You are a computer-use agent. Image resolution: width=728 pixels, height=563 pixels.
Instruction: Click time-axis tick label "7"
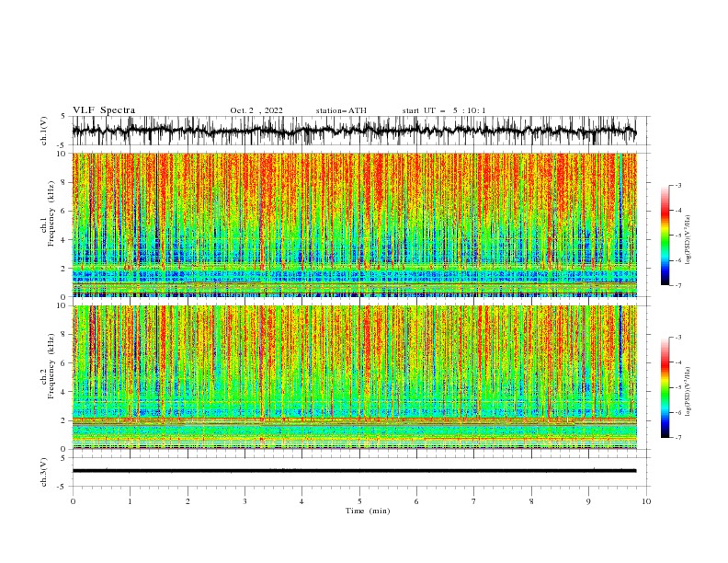pos(474,501)
